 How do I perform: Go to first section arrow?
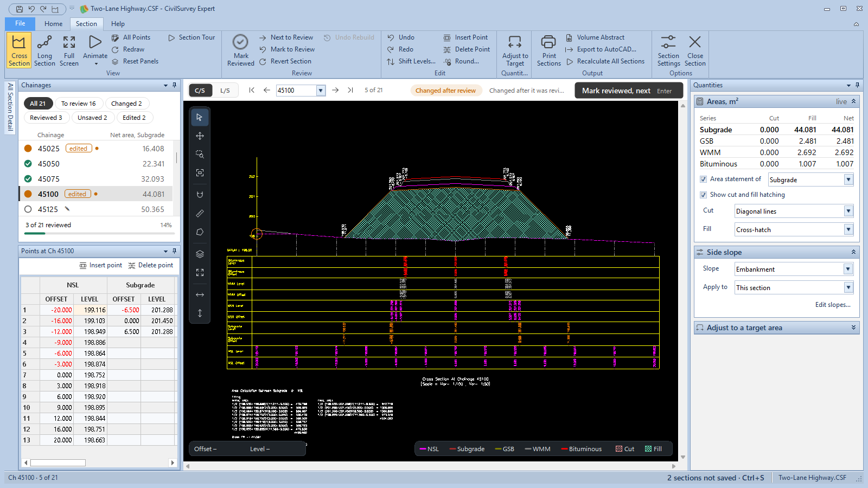pyautogui.click(x=252, y=90)
